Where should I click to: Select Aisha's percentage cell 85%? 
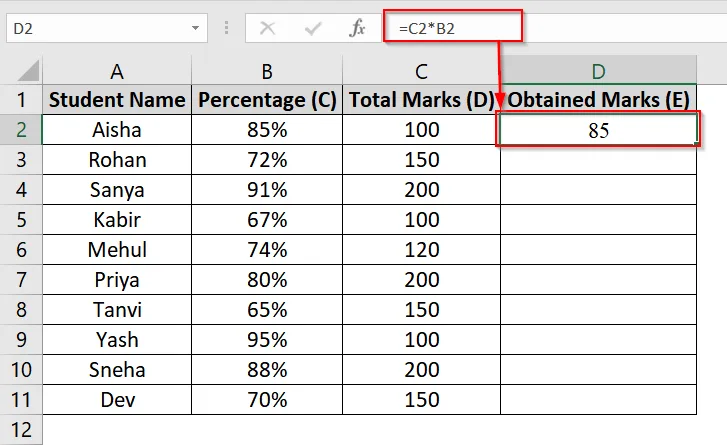[x=267, y=130]
